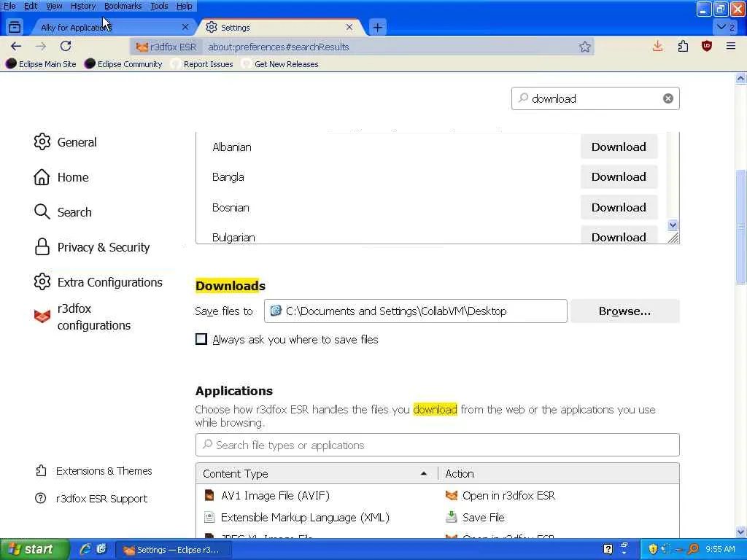Open Extra Configurations category
Viewport: 747px width, 560px height.
tap(98, 282)
